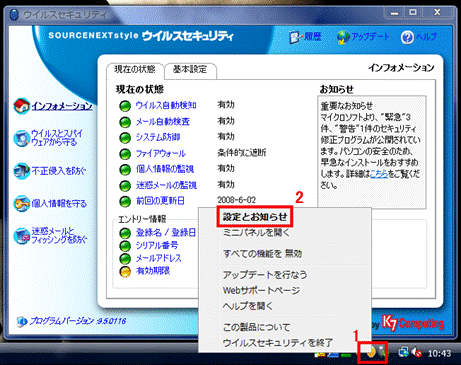Click green status light for 迷惑メールの監視

click(125, 186)
